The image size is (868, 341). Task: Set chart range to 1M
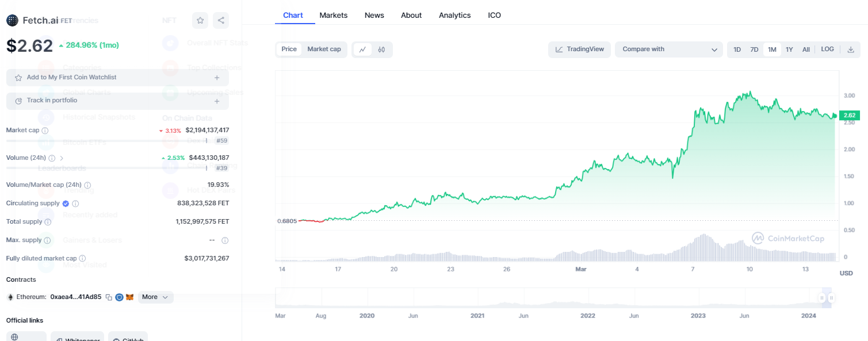(772, 49)
